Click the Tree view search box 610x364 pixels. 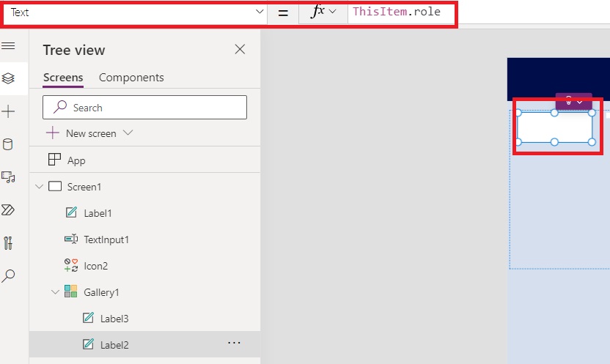coord(144,108)
